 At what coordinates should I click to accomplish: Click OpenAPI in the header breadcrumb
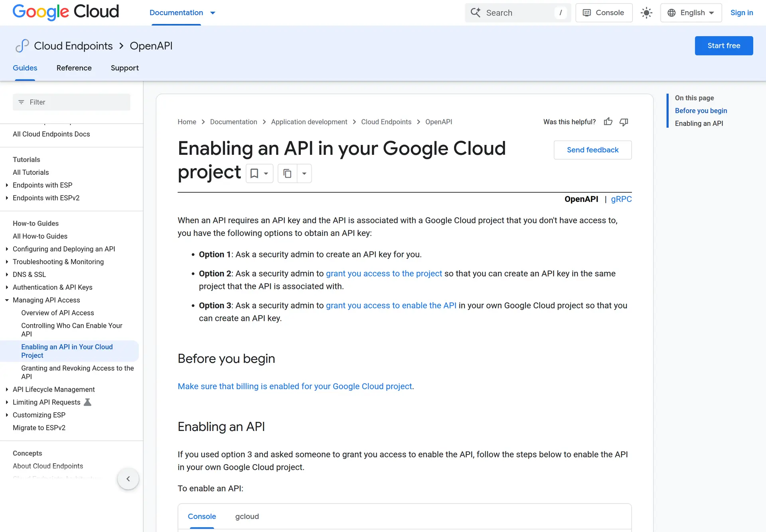click(x=151, y=46)
